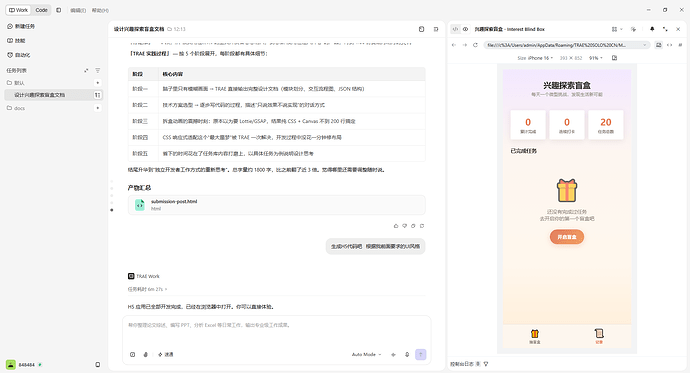This screenshot has height=373, width=690.
Task: Click the html file icon in 产物汇总
Action: click(139, 205)
